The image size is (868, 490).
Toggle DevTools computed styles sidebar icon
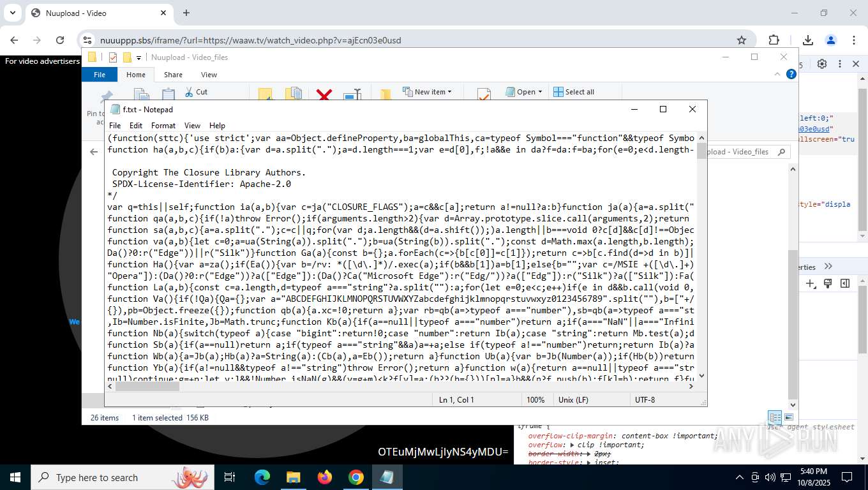point(845,283)
